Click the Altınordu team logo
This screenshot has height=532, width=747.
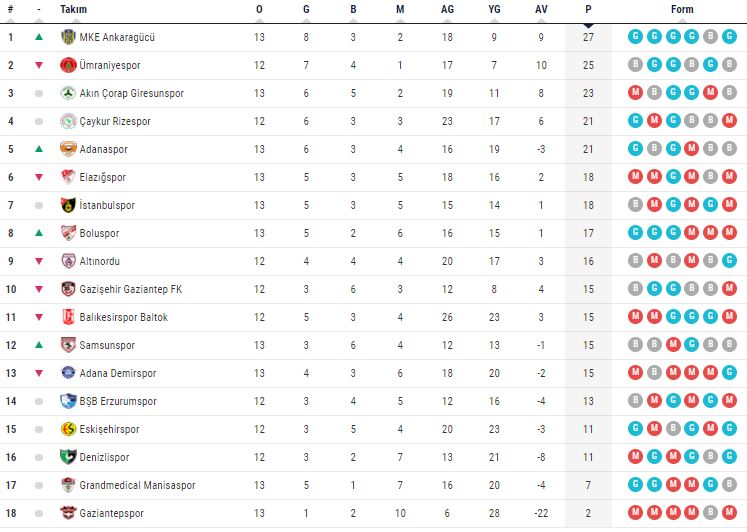tap(68, 261)
